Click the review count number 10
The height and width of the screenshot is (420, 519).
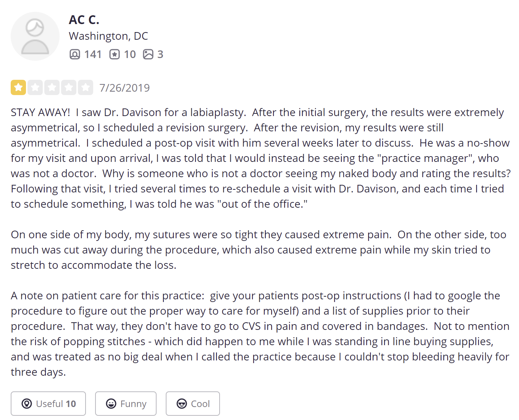[x=130, y=54]
